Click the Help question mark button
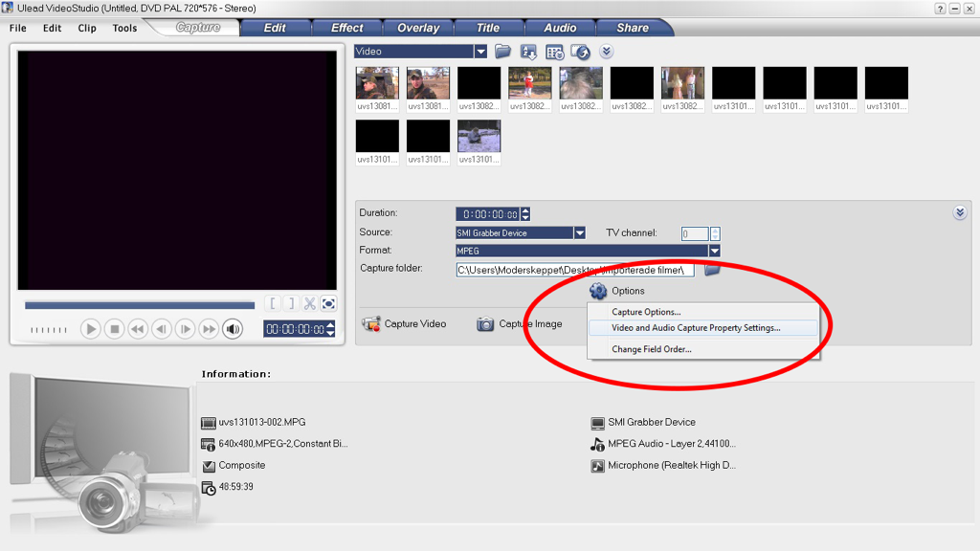 tap(940, 9)
